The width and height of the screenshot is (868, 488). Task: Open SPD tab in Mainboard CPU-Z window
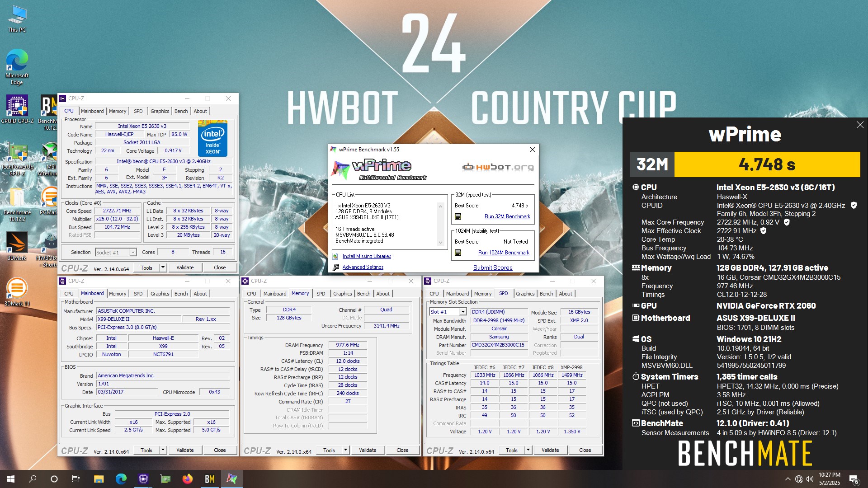[x=138, y=294]
